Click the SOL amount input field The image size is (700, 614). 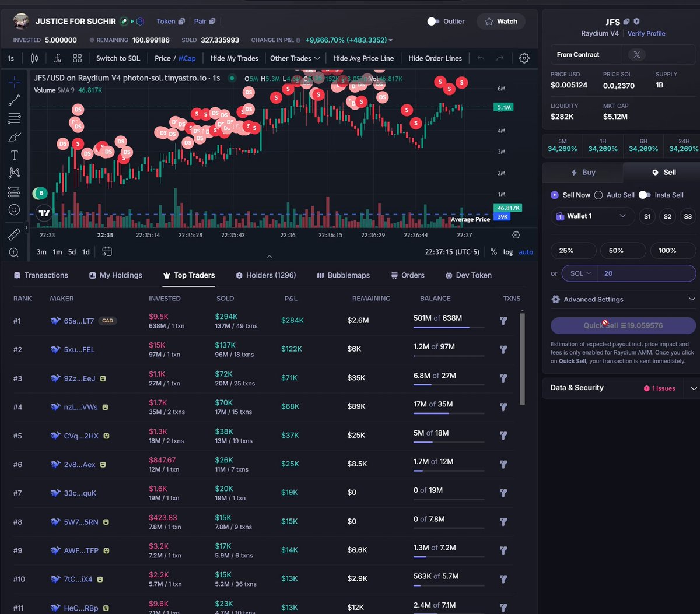646,273
